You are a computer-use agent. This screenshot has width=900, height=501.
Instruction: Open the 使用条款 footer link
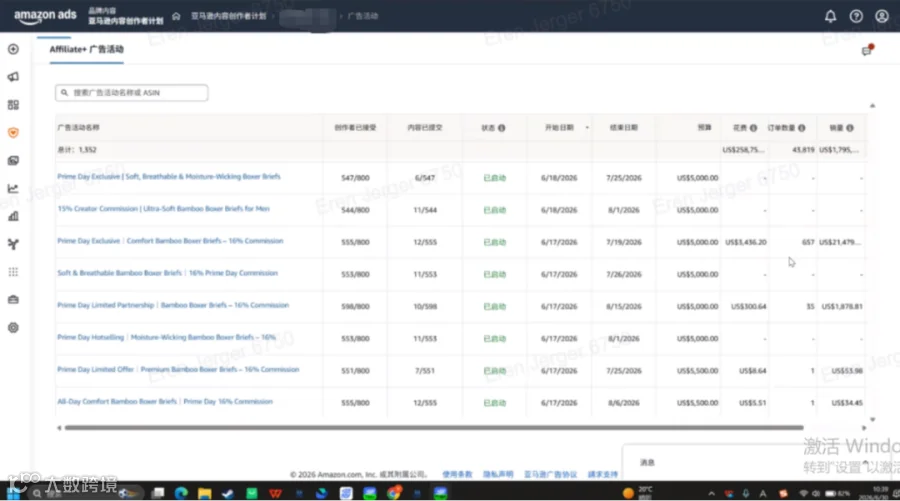(x=457, y=475)
